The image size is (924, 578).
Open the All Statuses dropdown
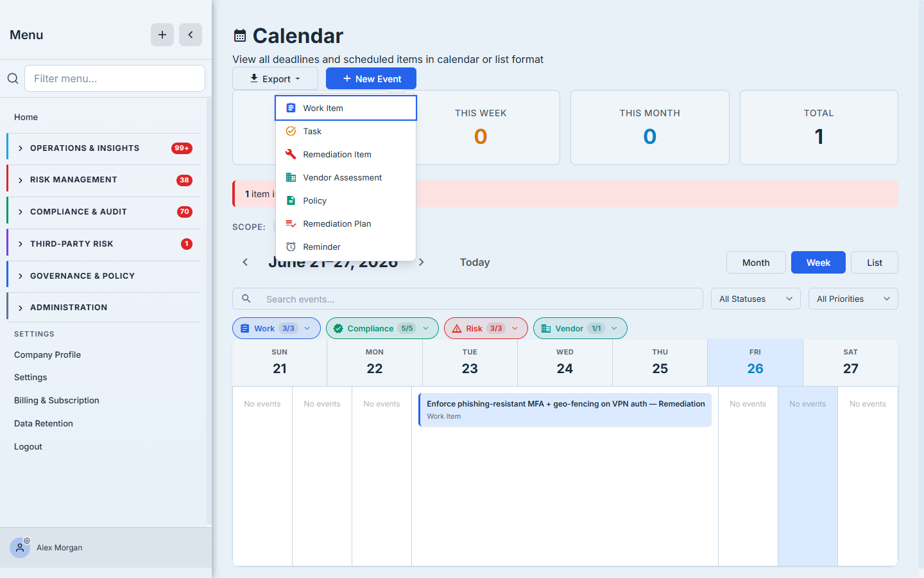tap(756, 299)
